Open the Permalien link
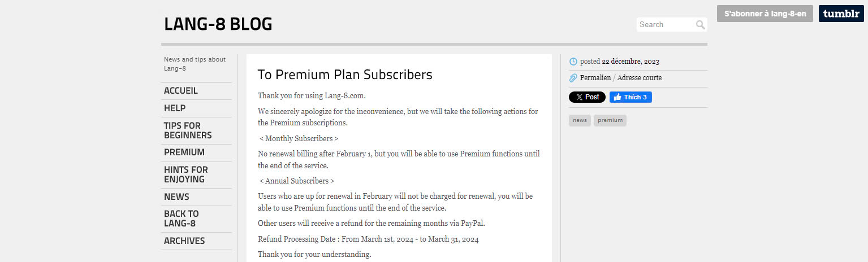 (595, 78)
